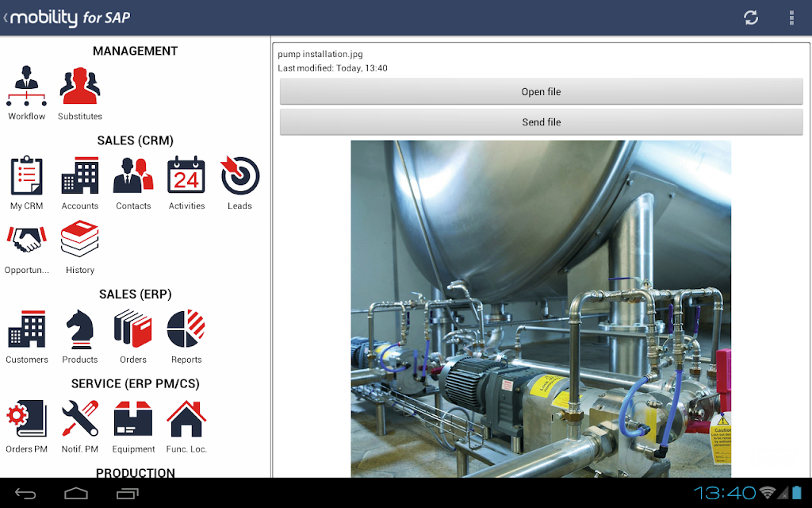Open the Opportunities handshake icon

click(26, 240)
